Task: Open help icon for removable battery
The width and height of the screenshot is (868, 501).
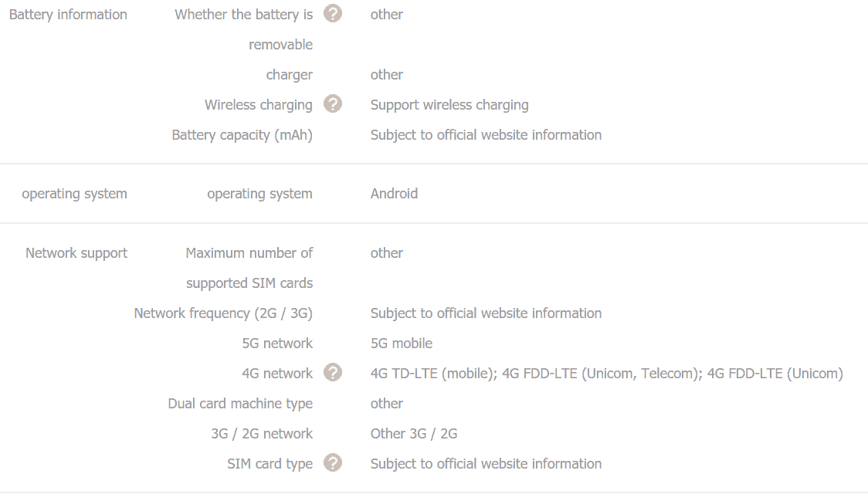Action: click(333, 13)
